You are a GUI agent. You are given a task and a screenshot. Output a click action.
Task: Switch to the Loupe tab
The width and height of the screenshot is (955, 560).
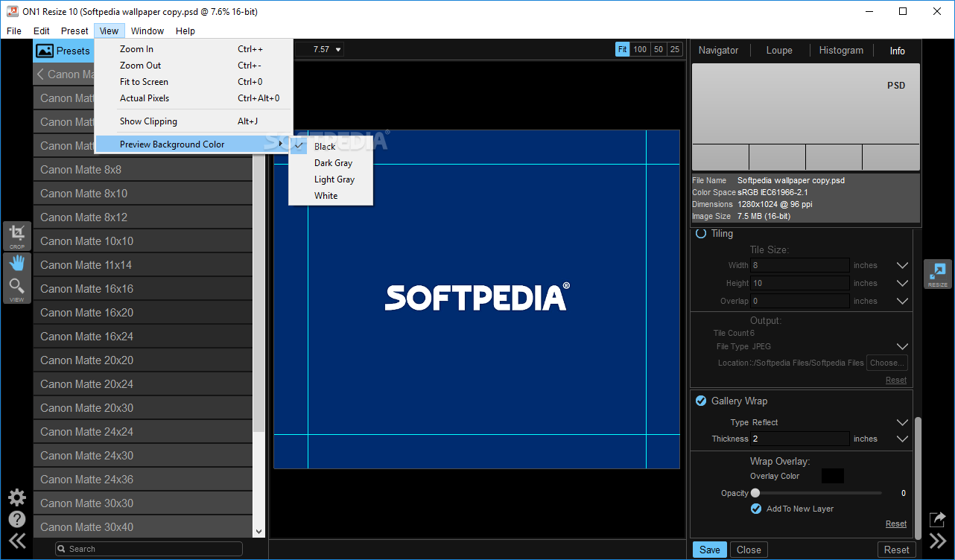[x=779, y=51]
